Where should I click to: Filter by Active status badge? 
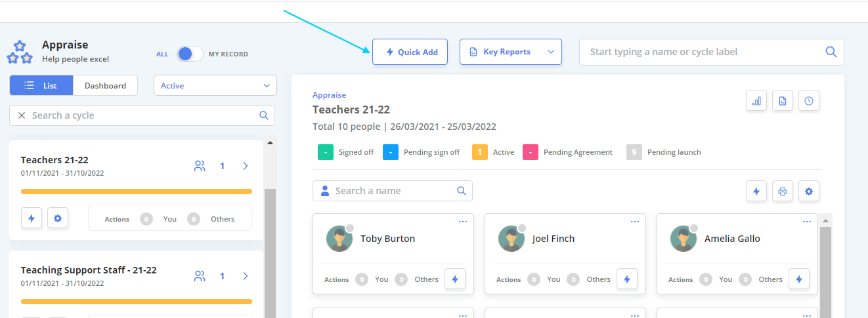[x=480, y=152]
